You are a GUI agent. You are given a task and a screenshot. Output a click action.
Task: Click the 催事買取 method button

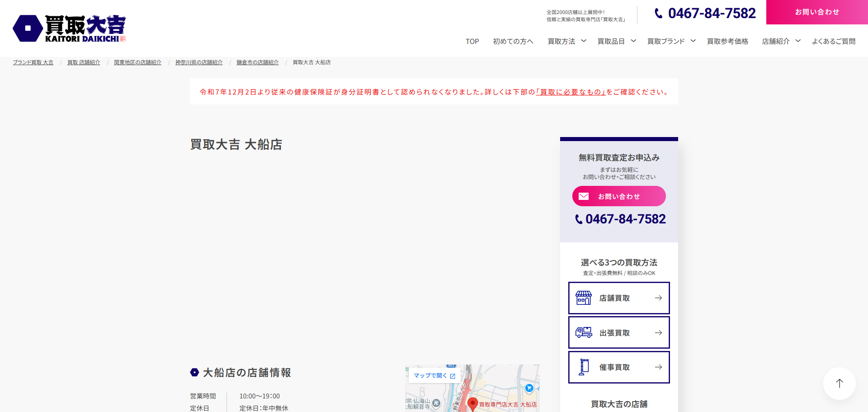point(619,367)
